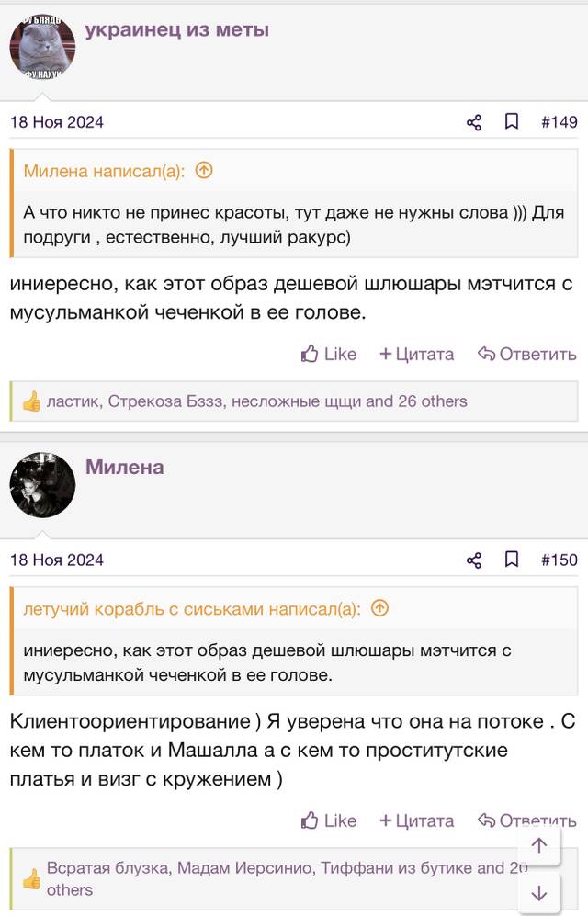
Task: Share post #150 via share icon
Action: [473, 560]
